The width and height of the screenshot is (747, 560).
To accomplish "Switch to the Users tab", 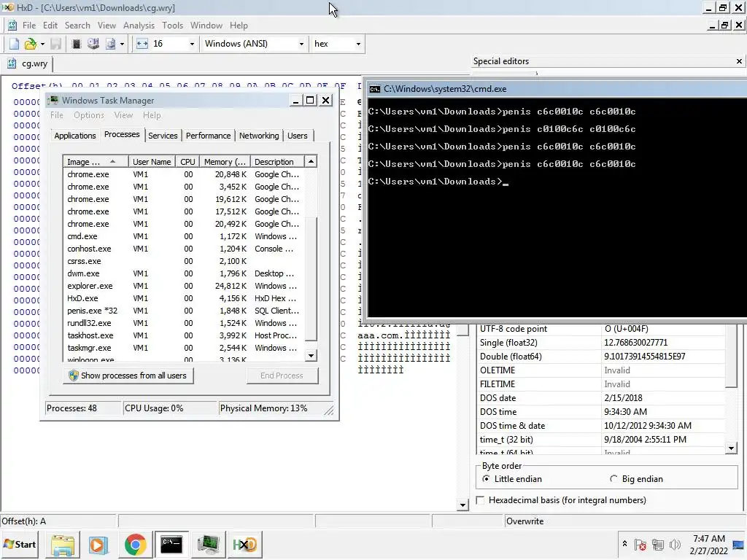I will pos(298,136).
